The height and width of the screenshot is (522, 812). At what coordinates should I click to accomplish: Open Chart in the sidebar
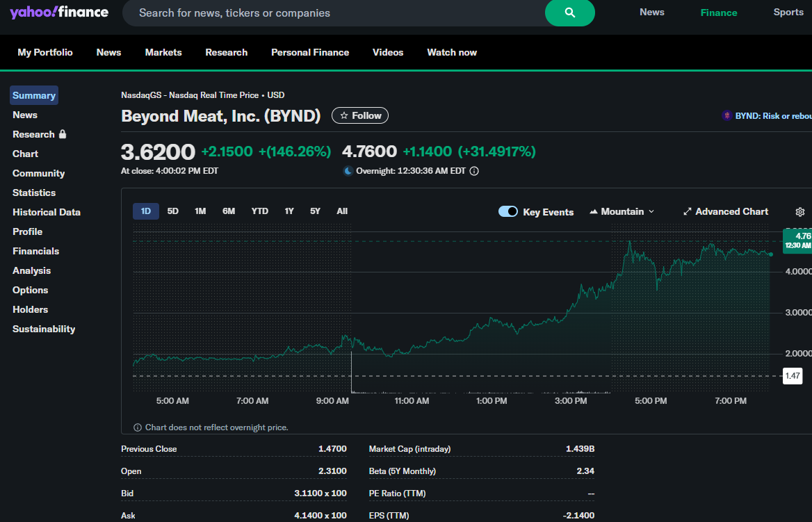pos(25,154)
